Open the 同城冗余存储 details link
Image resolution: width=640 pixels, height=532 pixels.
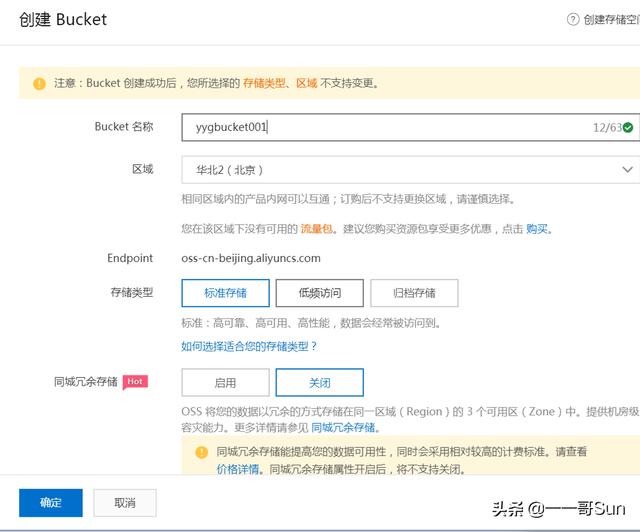pyautogui.click(x=343, y=427)
